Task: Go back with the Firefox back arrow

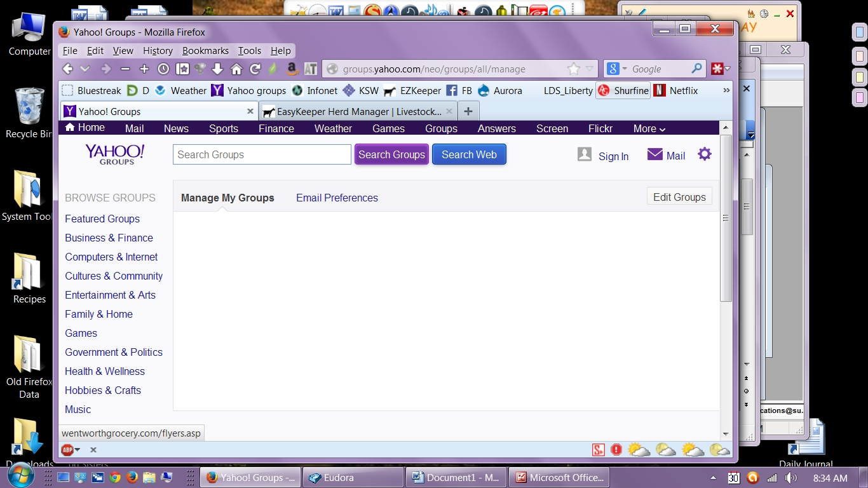Action: (x=67, y=69)
